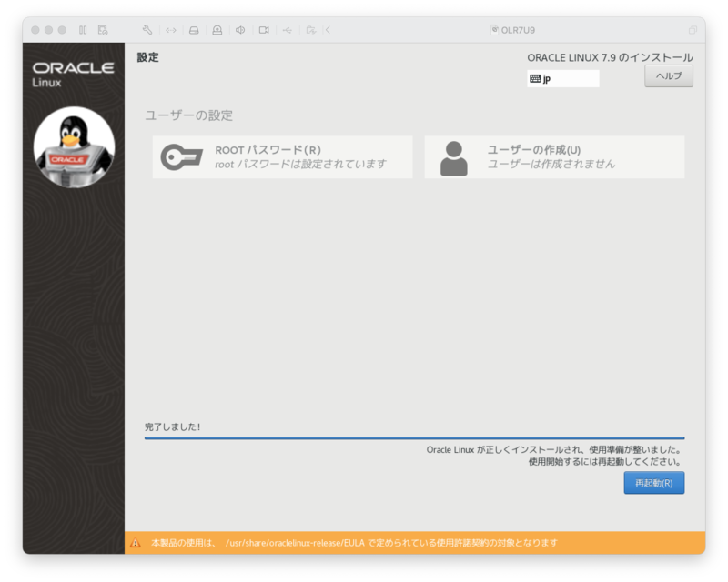Click the ORACLE Linux logo in the sidebar
The width and height of the screenshot is (728, 582).
coord(73,75)
